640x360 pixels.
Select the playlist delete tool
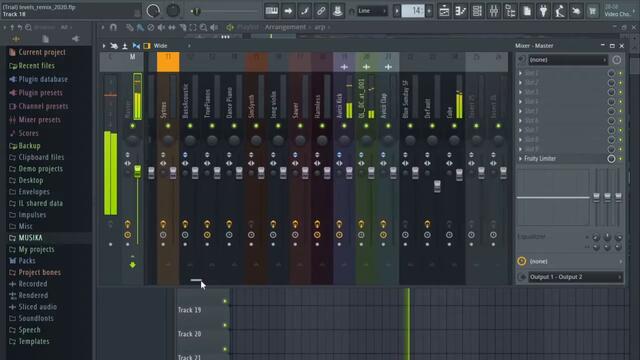click(151, 27)
